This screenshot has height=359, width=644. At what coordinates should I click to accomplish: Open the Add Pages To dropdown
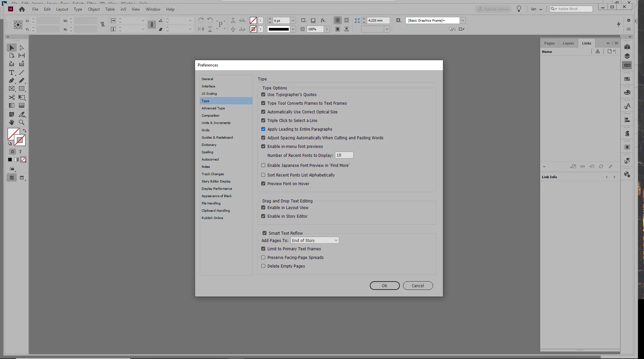pyautogui.click(x=314, y=240)
